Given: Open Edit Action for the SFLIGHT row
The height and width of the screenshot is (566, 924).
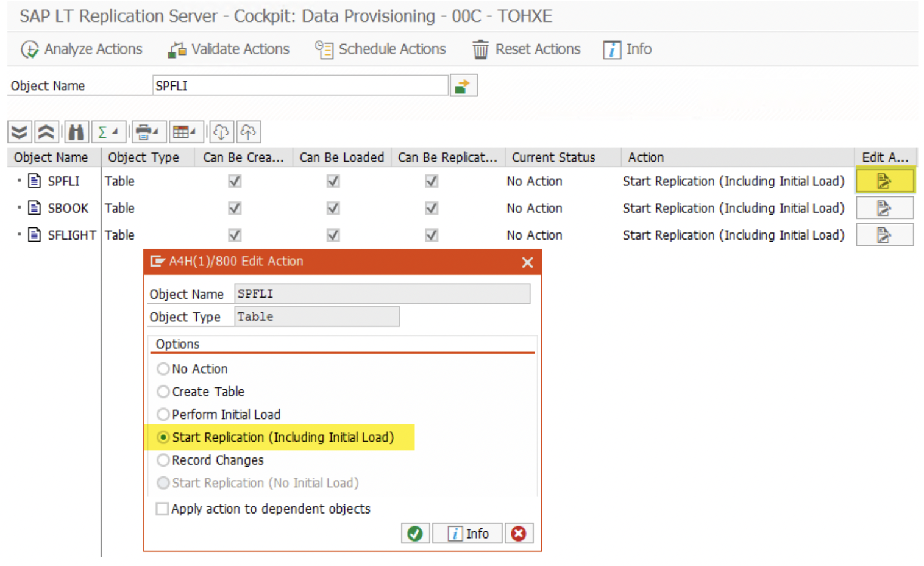Looking at the screenshot, I should coord(884,235).
